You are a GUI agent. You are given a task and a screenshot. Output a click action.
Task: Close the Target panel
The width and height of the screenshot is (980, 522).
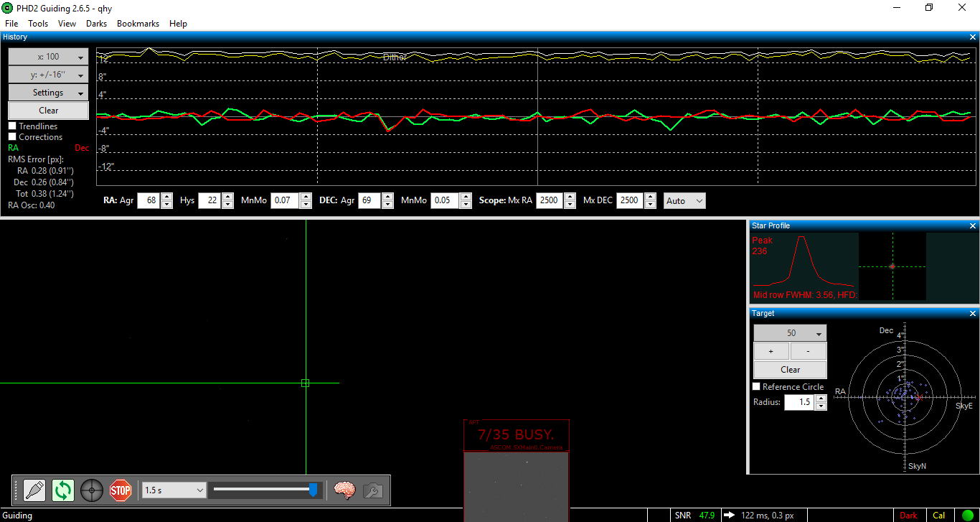(x=973, y=314)
